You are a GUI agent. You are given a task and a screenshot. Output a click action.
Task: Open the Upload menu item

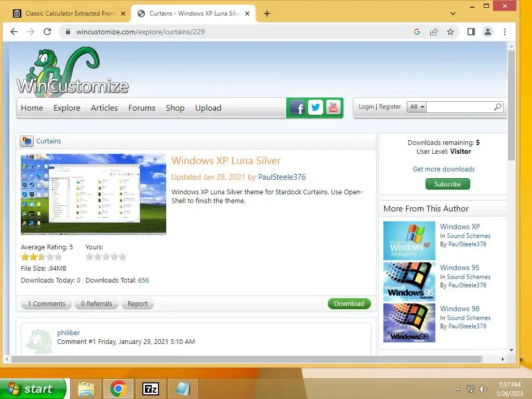tap(208, 108)
